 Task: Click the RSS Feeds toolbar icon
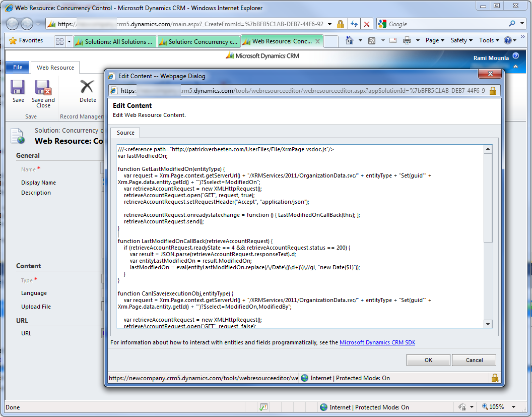click(372, 41)
